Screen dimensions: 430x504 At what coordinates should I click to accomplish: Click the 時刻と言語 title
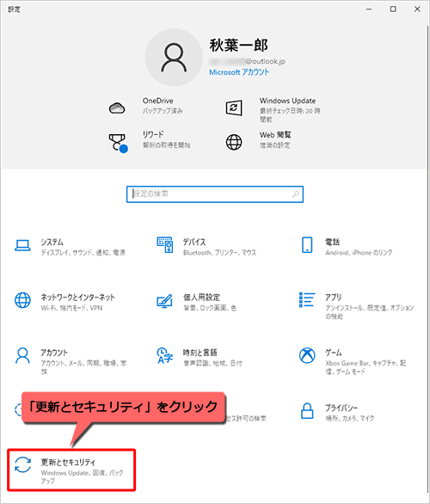pos(200,353)
